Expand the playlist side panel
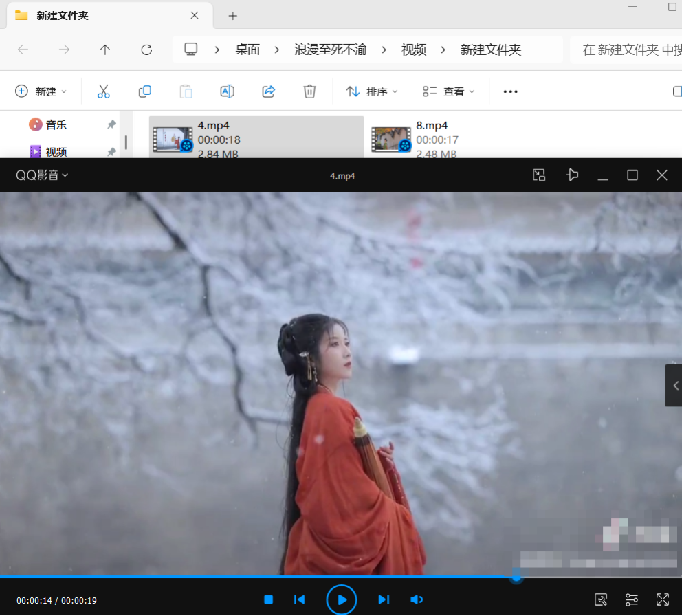682x616 pixels. (674, 386)
